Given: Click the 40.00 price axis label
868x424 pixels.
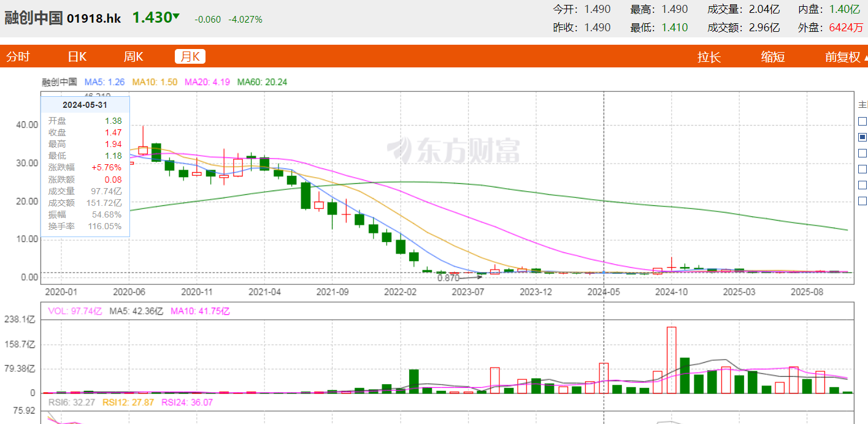Looking at the screenshot, I should 26,125.
